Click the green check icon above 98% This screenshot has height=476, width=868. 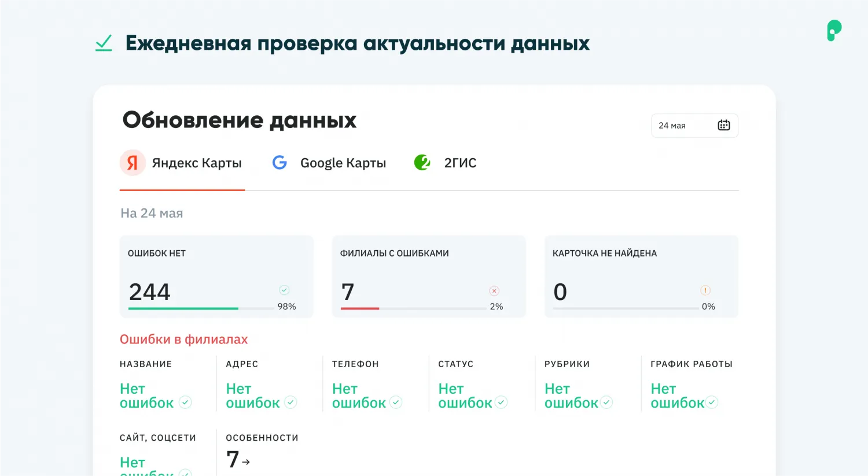[284, 290]
